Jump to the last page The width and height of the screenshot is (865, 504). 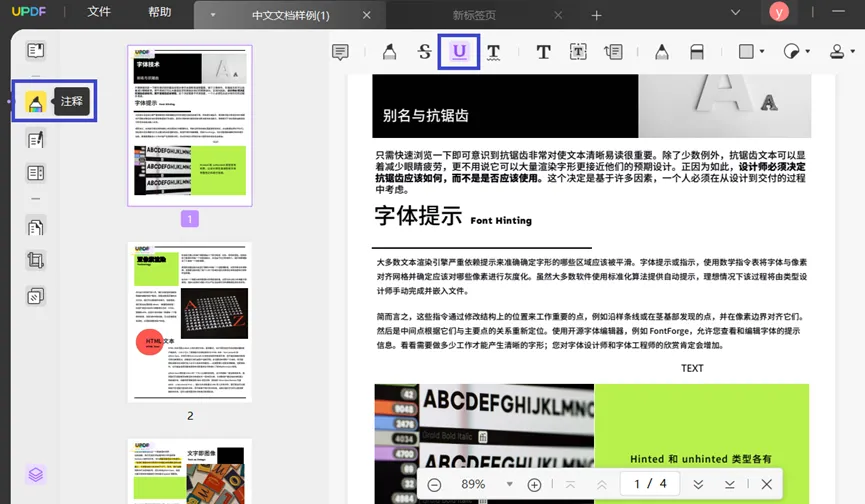(729, 485)
